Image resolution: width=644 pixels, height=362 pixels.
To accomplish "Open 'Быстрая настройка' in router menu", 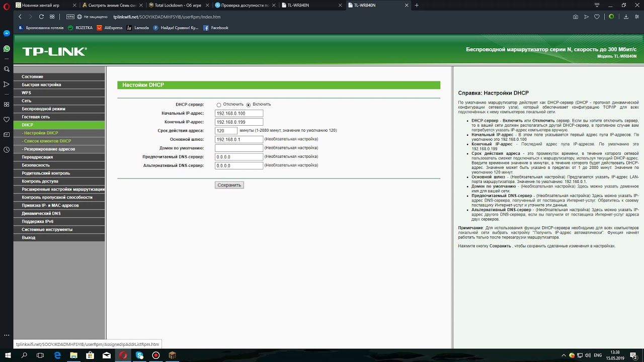I will 59,84.
